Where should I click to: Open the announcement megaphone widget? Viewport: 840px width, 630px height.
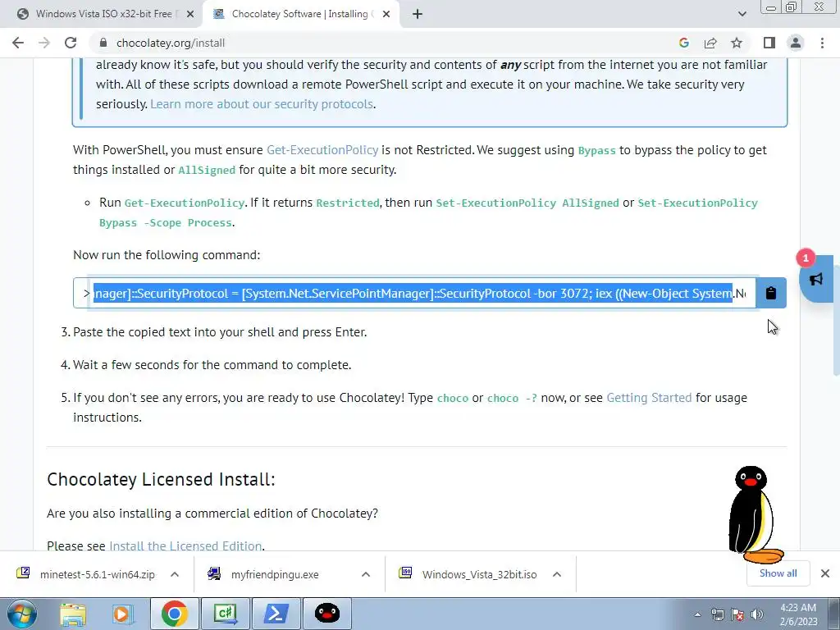(x=816, y=279)
